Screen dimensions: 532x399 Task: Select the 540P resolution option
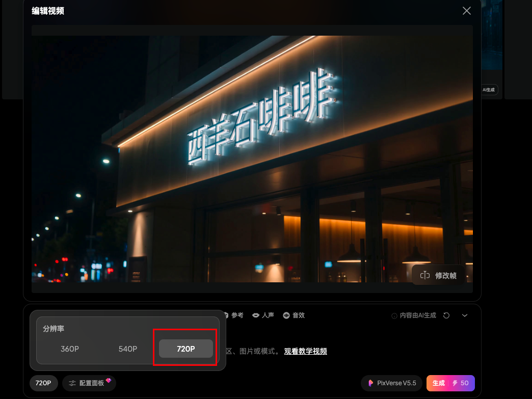coord(128,349)
